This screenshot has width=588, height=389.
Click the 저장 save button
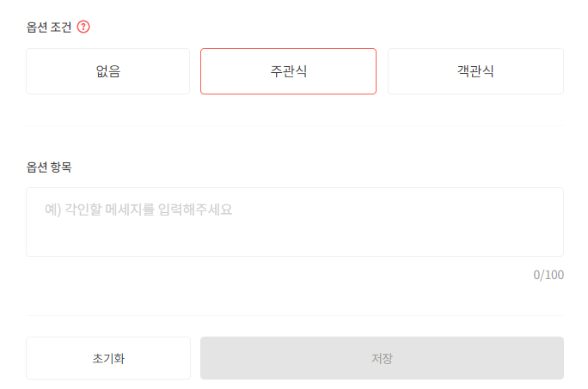[x=382, y=358]
